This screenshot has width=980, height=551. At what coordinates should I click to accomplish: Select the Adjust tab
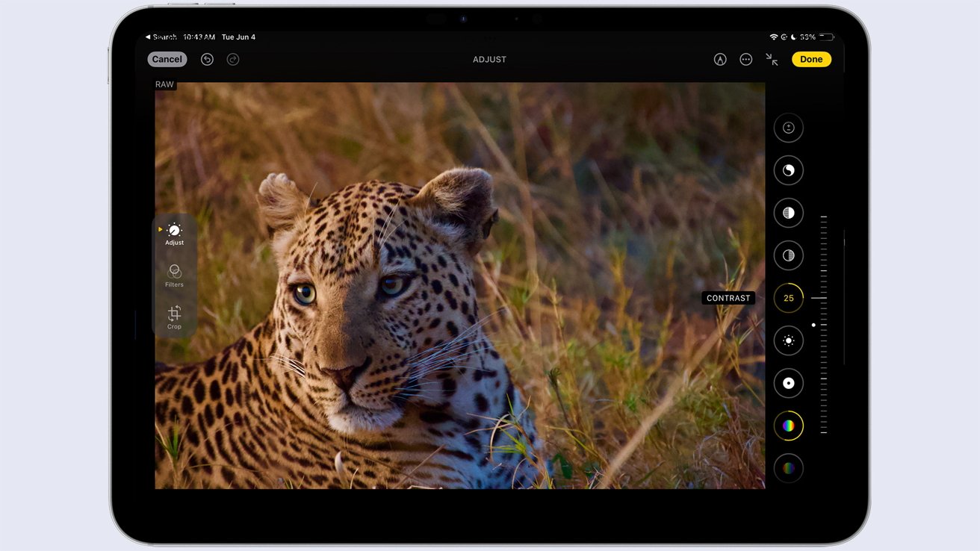click(173, 234)
